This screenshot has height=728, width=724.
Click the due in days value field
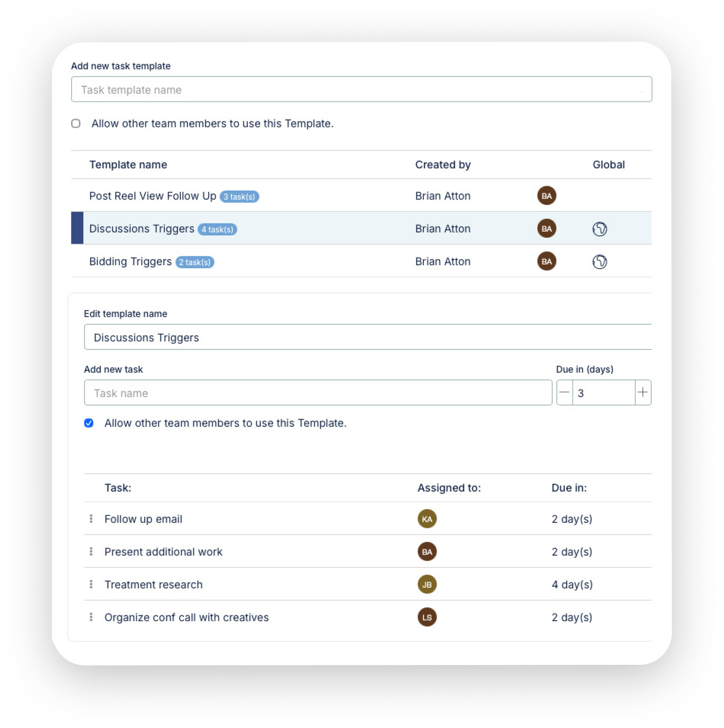604,393
